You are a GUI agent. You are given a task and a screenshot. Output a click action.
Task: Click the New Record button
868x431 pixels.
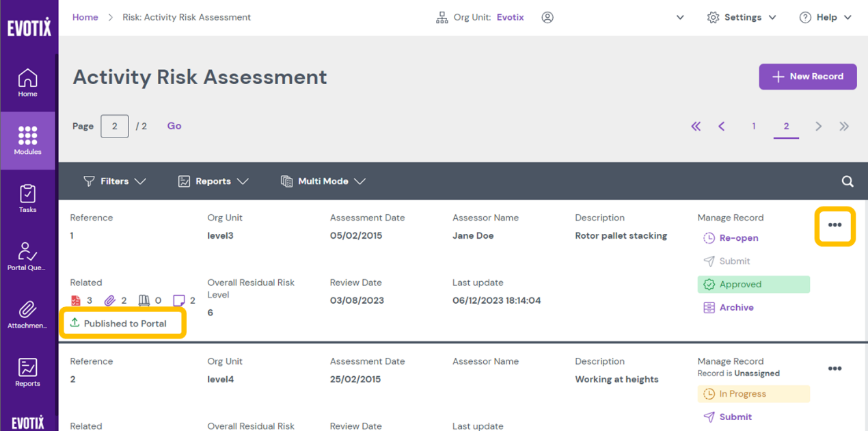[808, 77]
